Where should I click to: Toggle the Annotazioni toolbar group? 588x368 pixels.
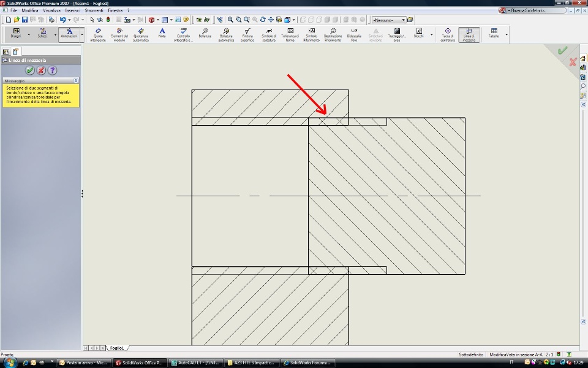(69, 34)
